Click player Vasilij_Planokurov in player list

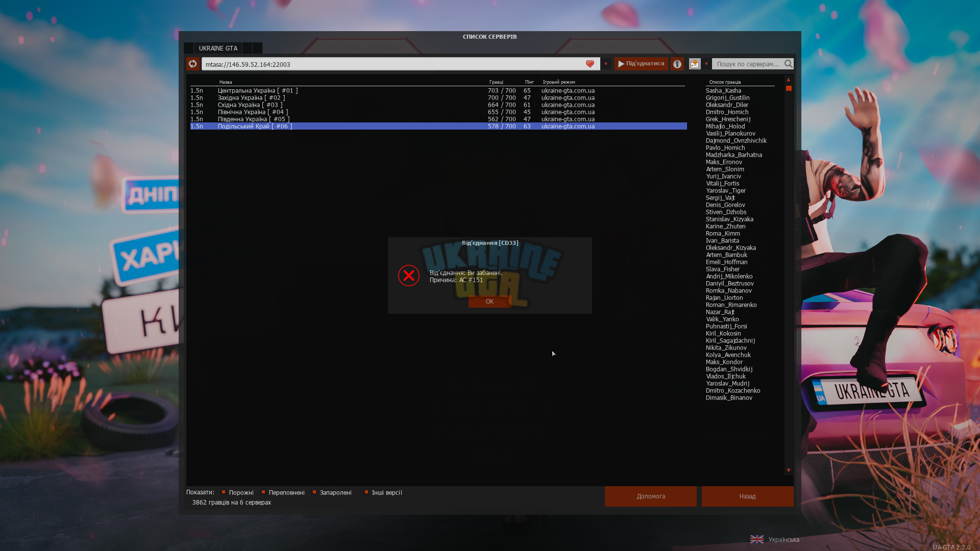(x=730, y=133)
